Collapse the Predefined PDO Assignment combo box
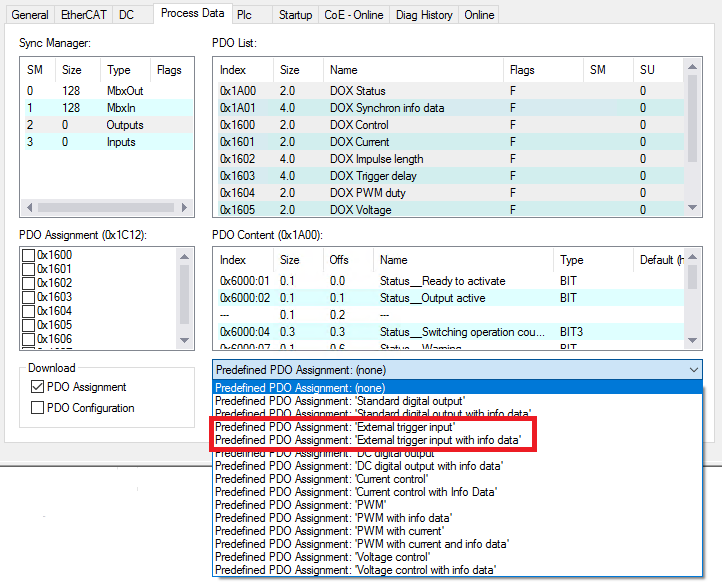The width and height of the screenshot is (722, 583). coord(693,370)
